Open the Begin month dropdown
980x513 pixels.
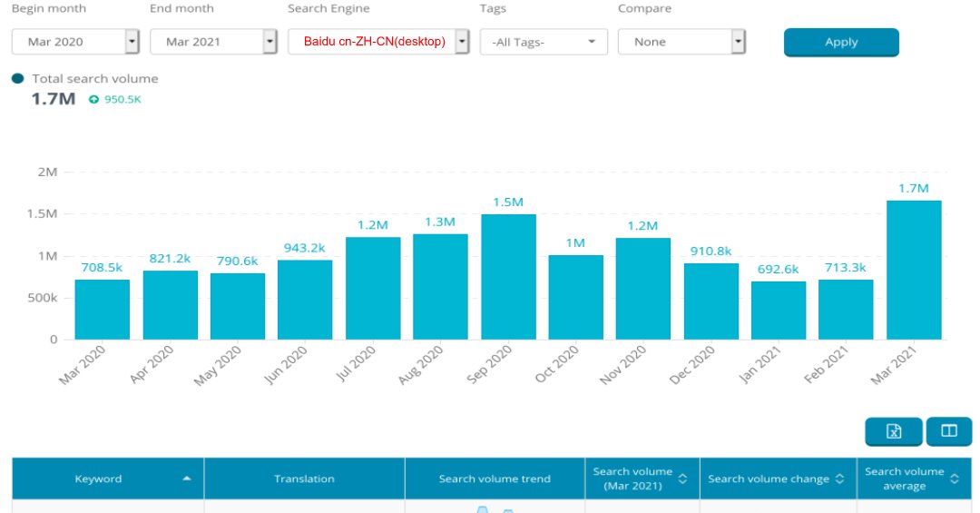point(132,42)
